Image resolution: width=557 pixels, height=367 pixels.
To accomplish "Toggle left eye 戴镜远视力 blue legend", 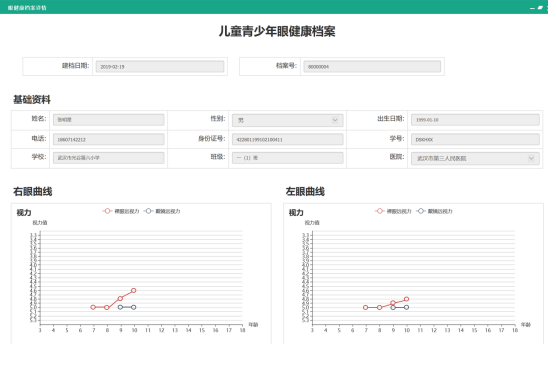I will [434, 211].
